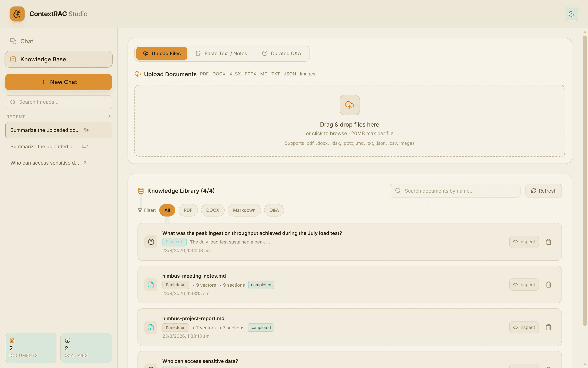Viewport: 588px width, 368px height.
Task: Select the All filter chip
Action: [x=167, y=210]
